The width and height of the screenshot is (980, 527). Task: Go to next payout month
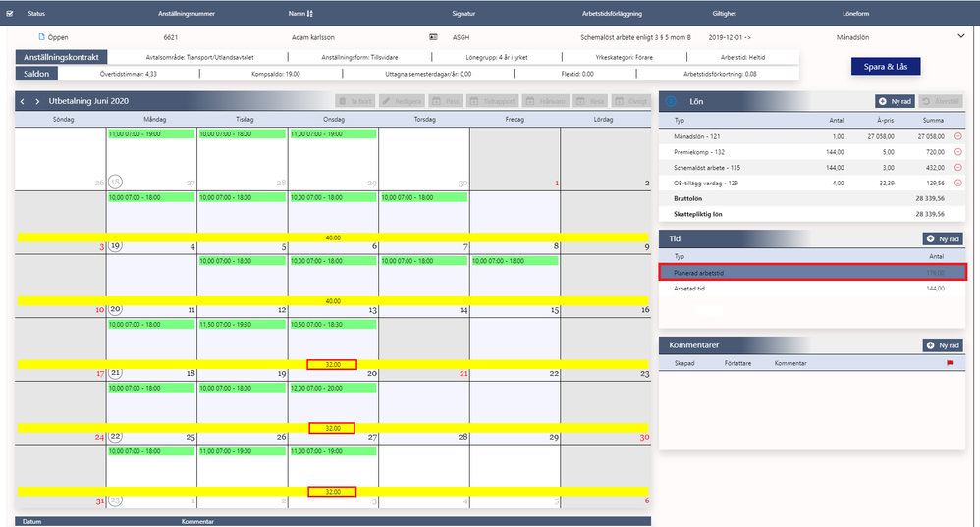(37, 101)
